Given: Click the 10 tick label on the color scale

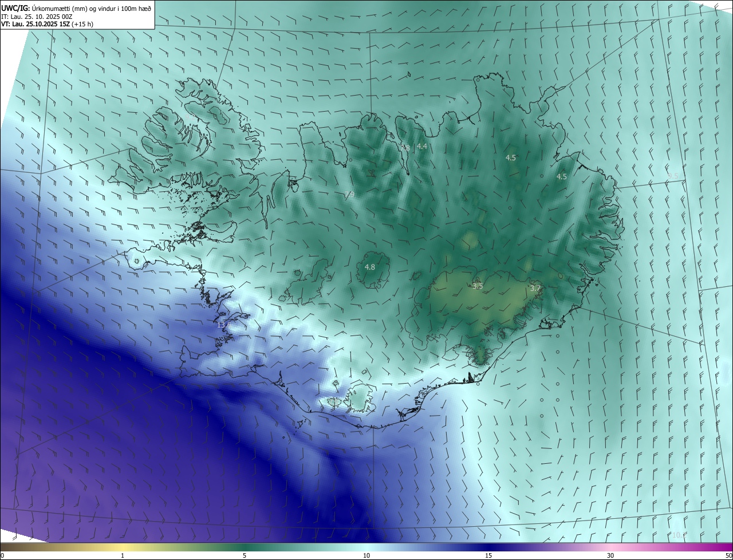Looking at the screenshot, I should pyautogui.click(x=366, y=555).
